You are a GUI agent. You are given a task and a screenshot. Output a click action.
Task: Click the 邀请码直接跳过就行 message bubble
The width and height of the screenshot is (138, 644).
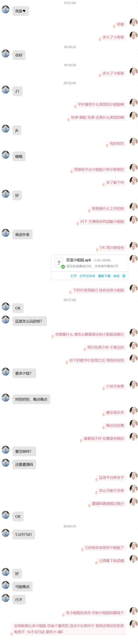108,504
